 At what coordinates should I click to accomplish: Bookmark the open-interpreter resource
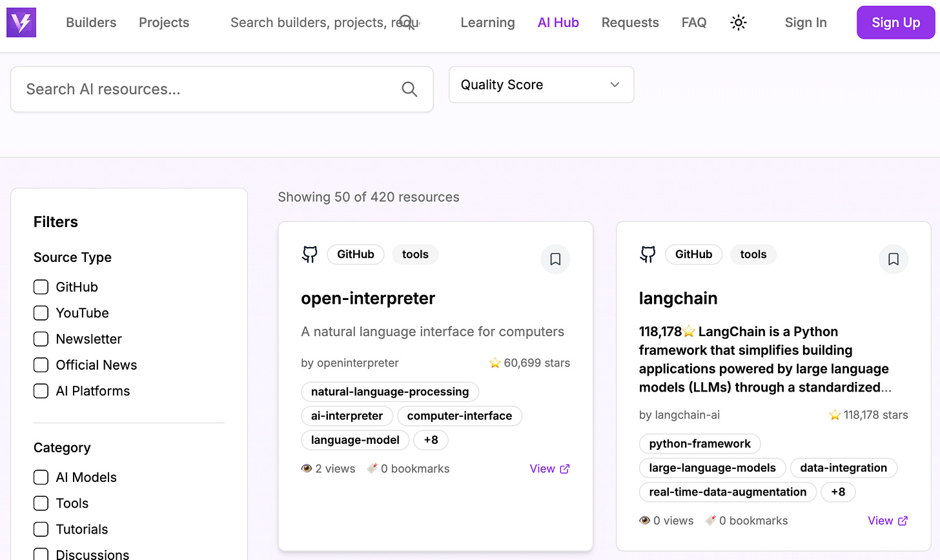tap(555, 259)
